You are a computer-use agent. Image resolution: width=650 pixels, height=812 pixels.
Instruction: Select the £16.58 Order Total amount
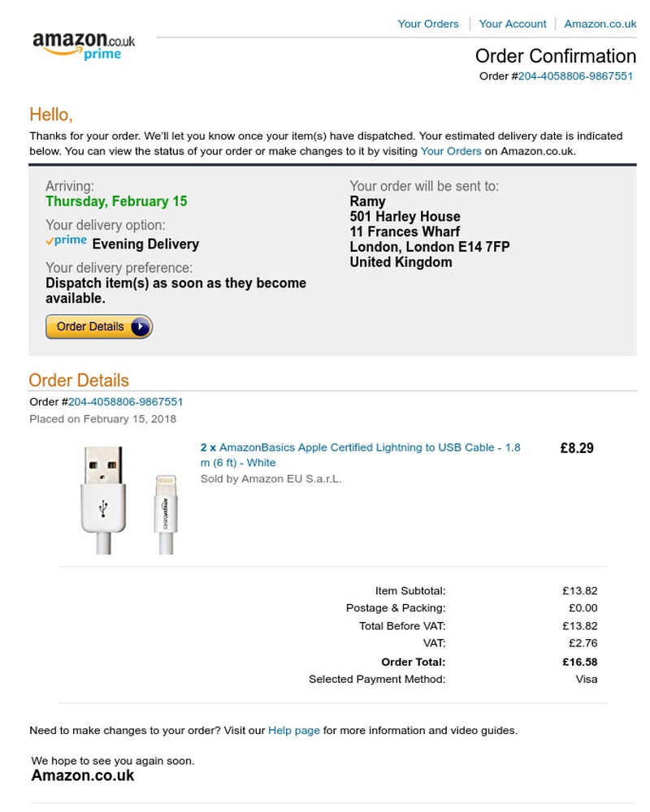578,661
